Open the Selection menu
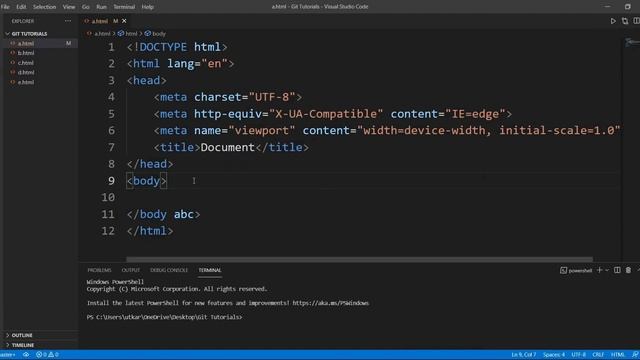The width and height of the screenshot is (640, 360). point(44,7)
